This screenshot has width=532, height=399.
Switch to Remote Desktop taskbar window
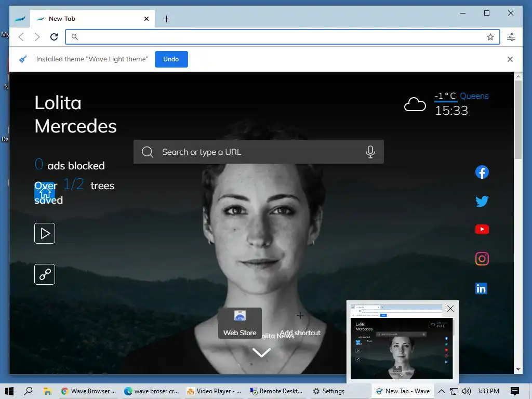pyautogui.click(x=276, y=391)
